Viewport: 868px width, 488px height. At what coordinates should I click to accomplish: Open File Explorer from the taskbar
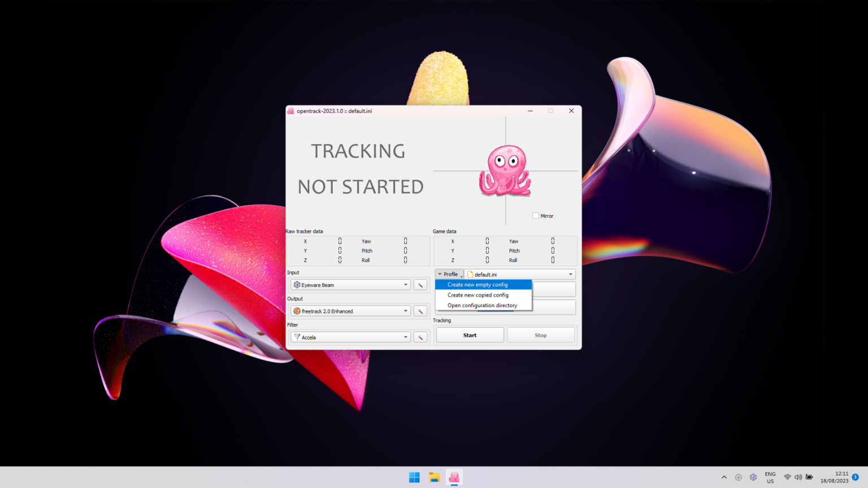click(x=434, y=477)
